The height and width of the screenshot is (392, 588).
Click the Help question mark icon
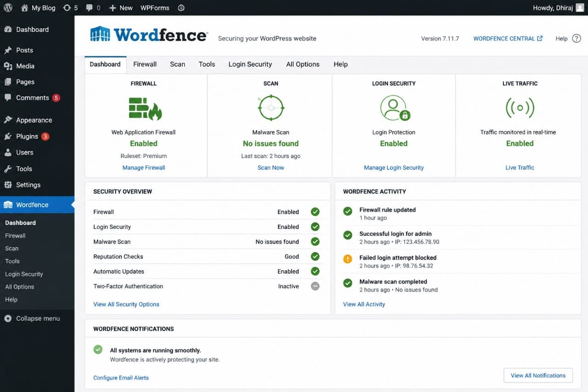click(577, 39)
